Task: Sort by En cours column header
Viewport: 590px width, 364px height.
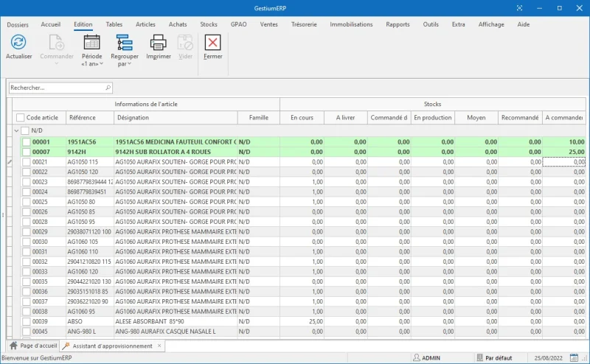Action: tap(302, 118)
